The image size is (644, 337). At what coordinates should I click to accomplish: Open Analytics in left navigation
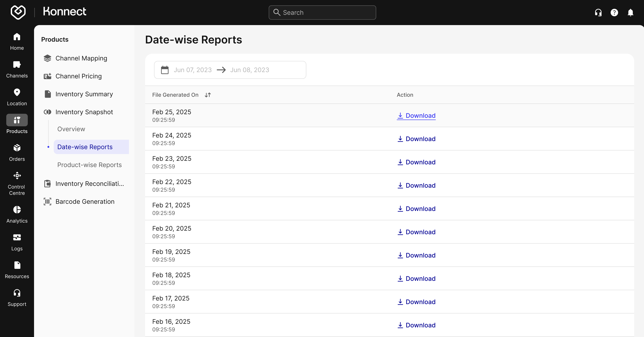point(17,215)
